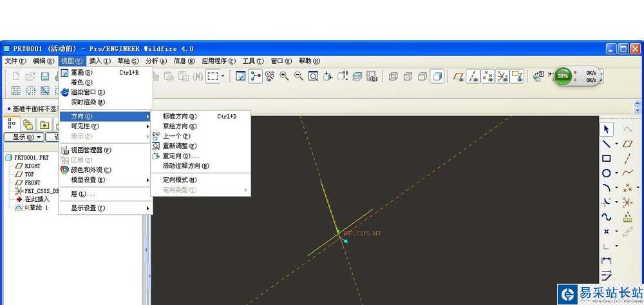The image size is (644, 305).
Task: Open dropdown arrow next to Line tool
Action: 616,144
